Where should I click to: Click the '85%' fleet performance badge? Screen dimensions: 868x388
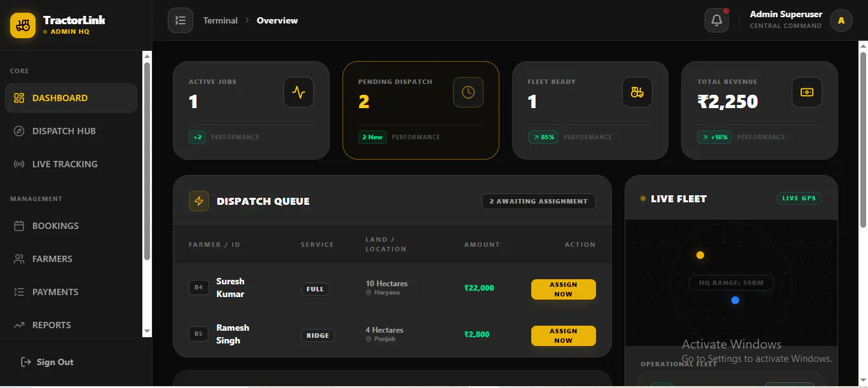[543, 137]
